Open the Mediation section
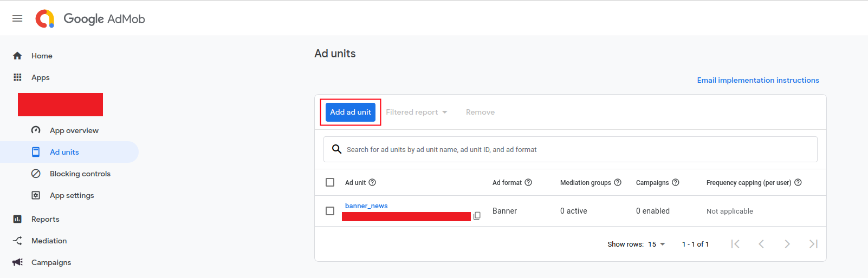 point(49,241)
